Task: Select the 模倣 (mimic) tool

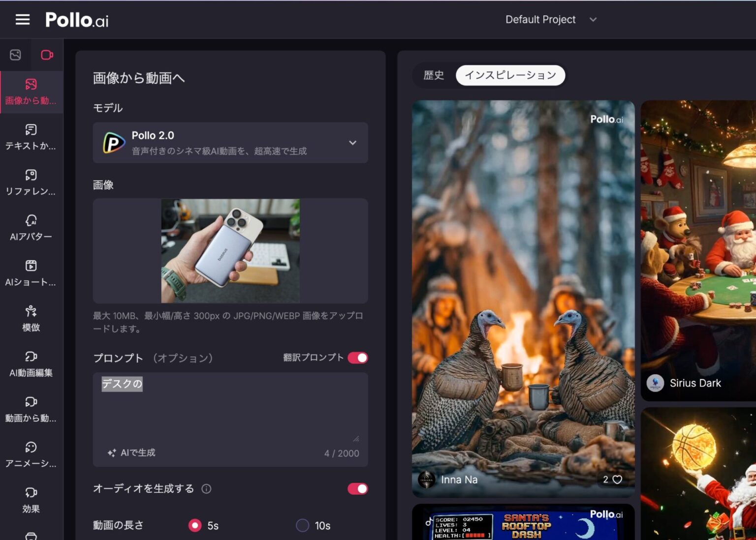Action: pos(31,318)
